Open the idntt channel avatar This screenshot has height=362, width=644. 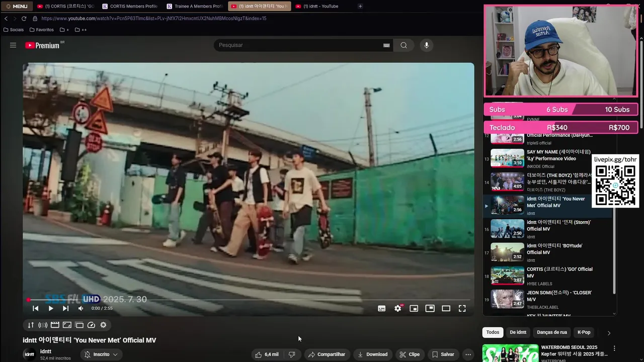click(30, 354)
